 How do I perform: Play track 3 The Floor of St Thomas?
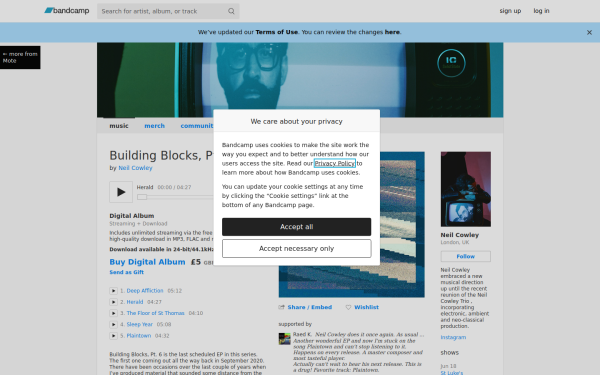[x=113, y=313]
